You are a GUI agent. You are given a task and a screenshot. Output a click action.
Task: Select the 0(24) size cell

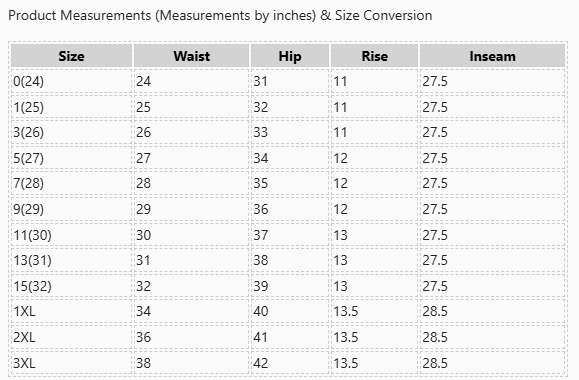[71, 81]
